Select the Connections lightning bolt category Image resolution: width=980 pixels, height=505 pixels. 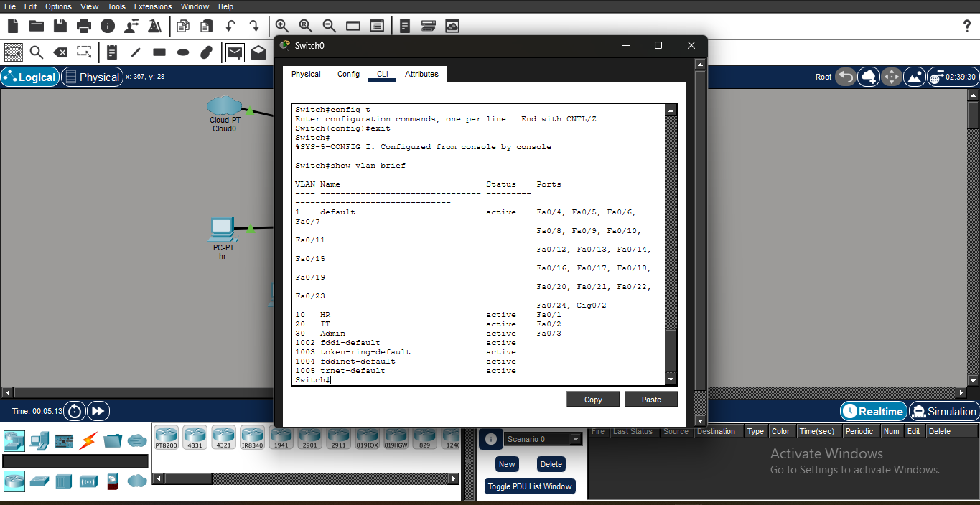(x=88, y=441)
